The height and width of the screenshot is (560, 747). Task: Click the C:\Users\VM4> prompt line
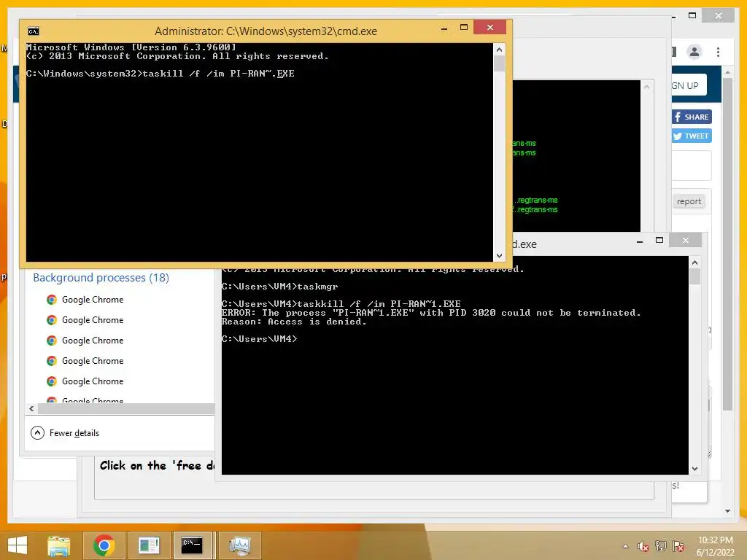(x=260, y=339)
